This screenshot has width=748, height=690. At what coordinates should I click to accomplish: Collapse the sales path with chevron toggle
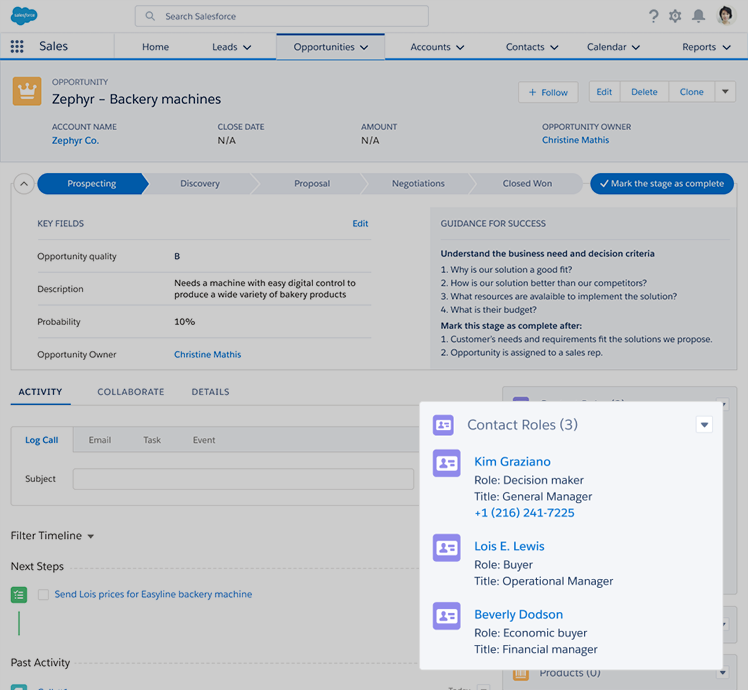[x=23, y=184]
